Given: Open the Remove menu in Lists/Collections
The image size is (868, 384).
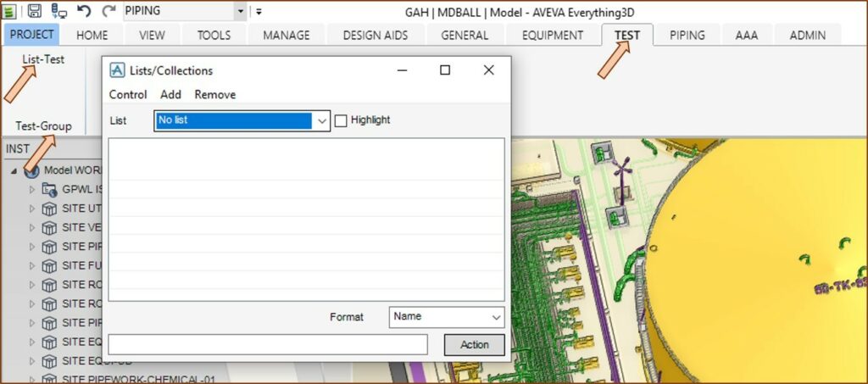Looking at the screenshot, I should point(214,95).
